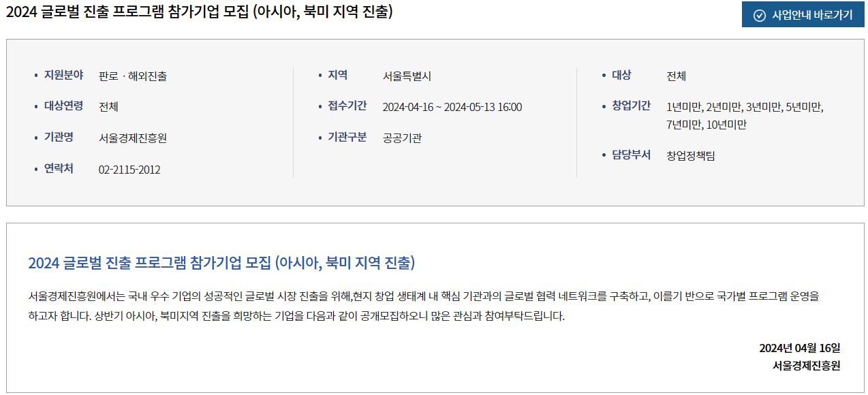Select the page title 2024 글로벌 진출 프로그램 at top

[x=199, y=12]
